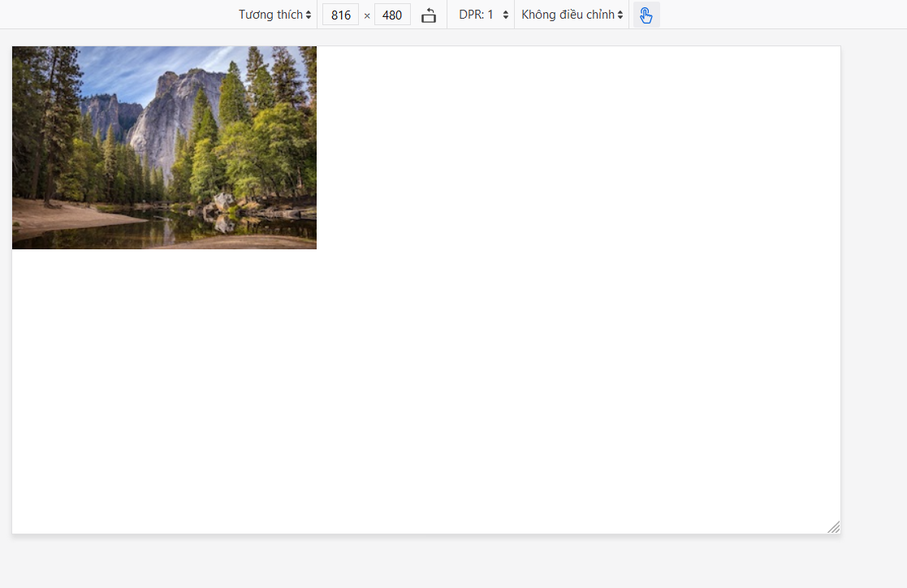Rotate the viewport orientation
Screen dimensions: 907x588
point(429,15)
